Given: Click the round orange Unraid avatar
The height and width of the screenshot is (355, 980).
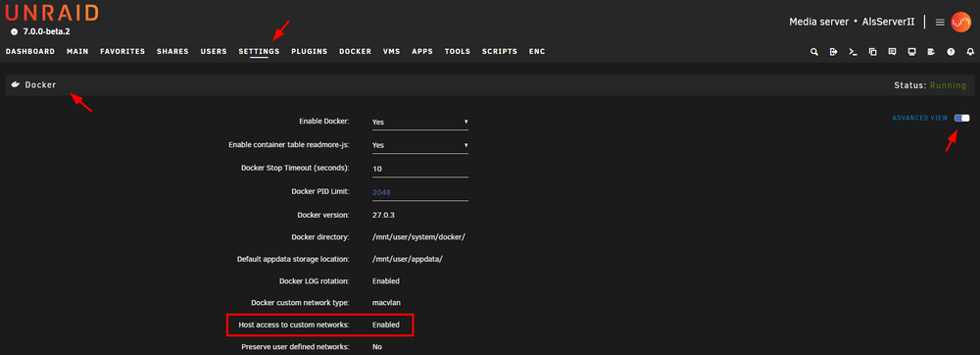Looking at the screenshot, I should 960,22.
